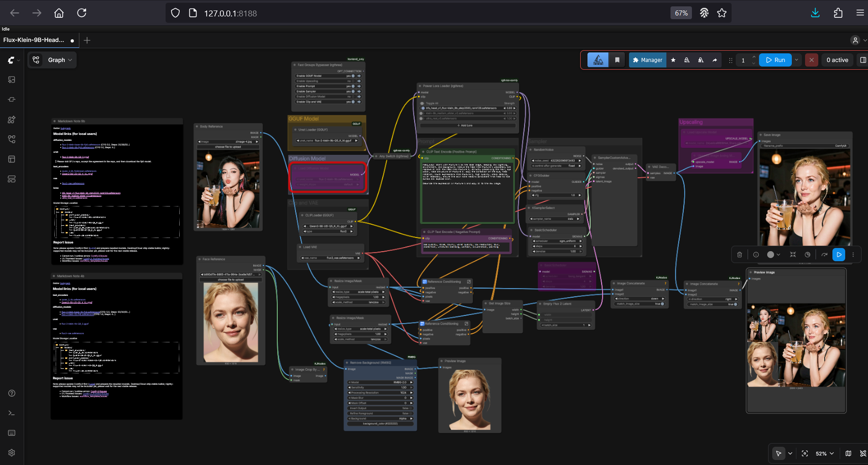Open a new workflow tab

click(87, 40)
